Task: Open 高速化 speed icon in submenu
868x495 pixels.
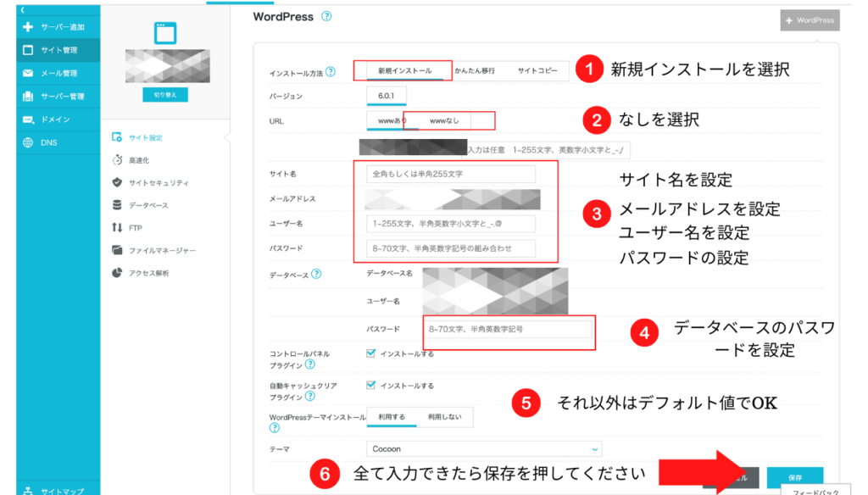Action: [x=117, y=159]
